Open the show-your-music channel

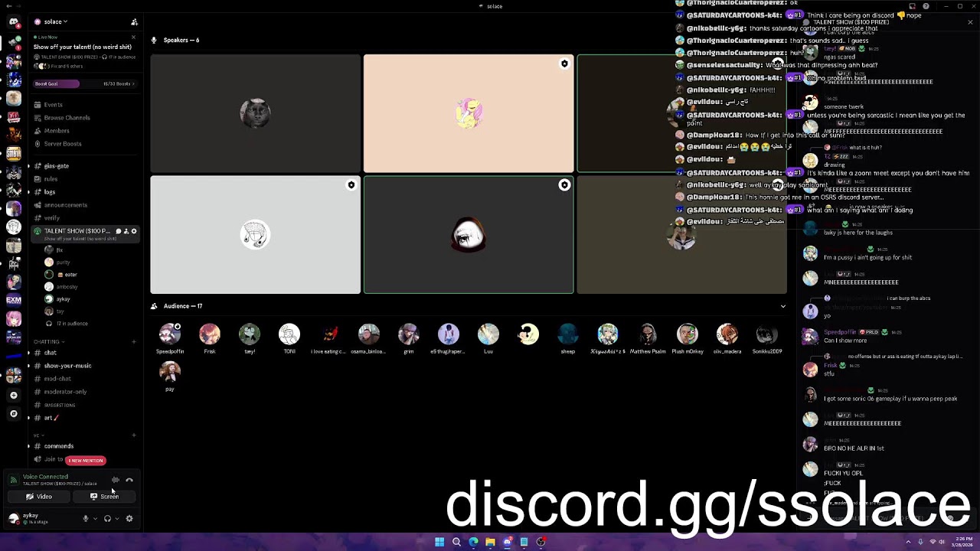(67, 366)
